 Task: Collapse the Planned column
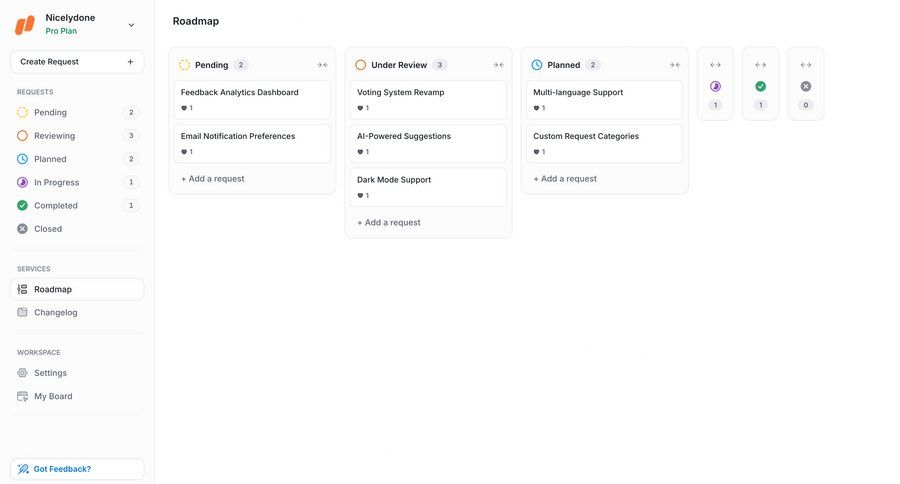tap(674, 65)
